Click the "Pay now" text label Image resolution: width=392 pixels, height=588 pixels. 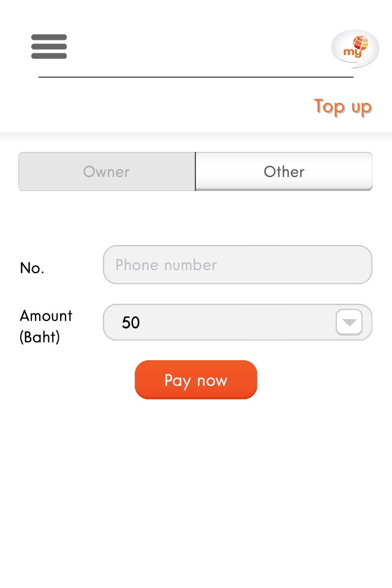195,380
